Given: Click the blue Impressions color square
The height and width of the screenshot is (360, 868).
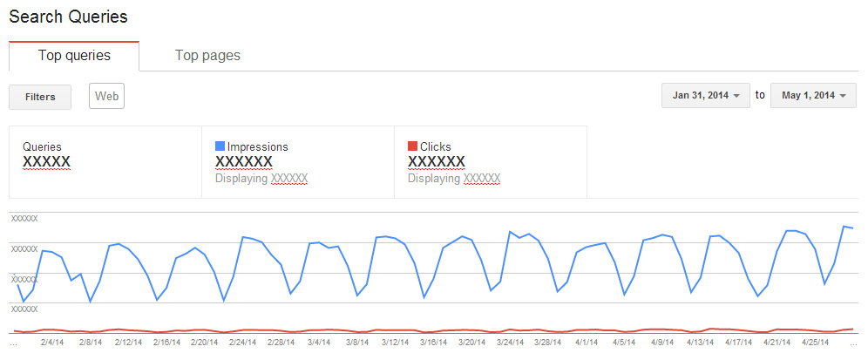Looking at the screenshot, I should 220,146.
